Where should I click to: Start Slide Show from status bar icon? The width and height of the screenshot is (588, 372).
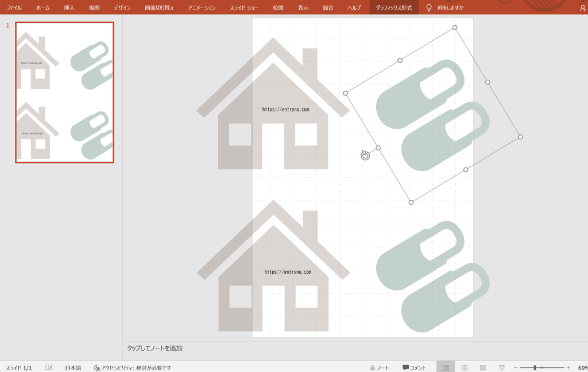[x=501, y=367]
